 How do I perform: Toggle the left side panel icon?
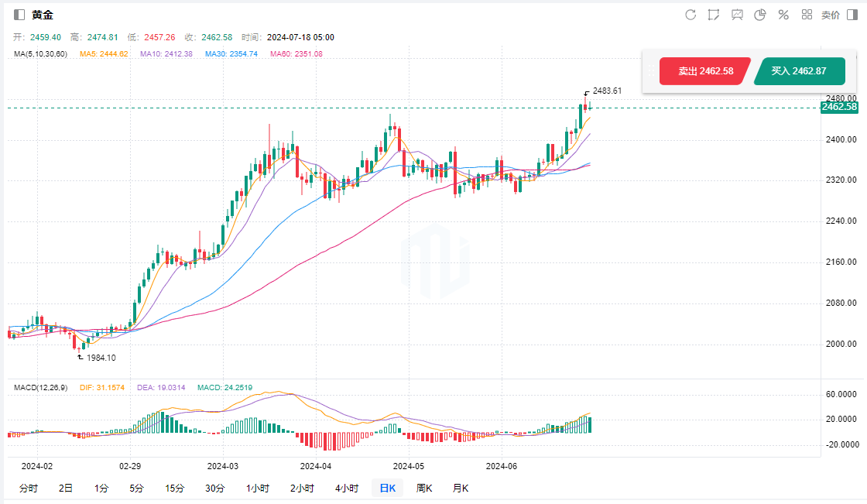(19, 15)
